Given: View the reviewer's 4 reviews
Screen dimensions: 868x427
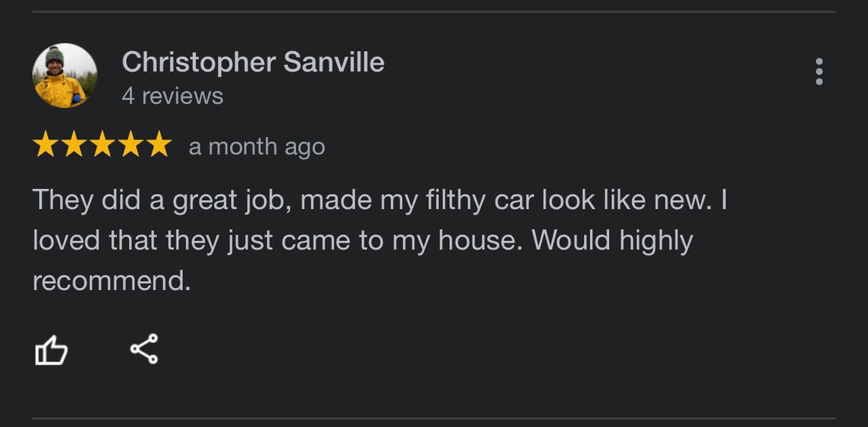Looking at the screenshot, I should tap(173, 96).
